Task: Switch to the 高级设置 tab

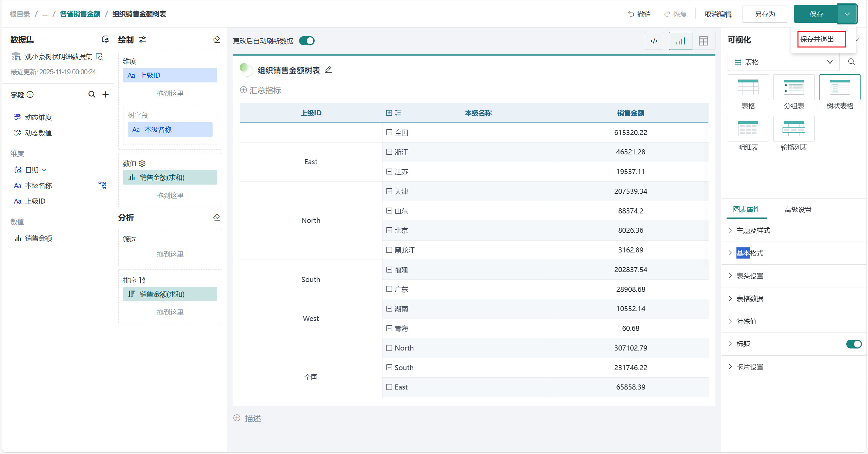Action: (x=797, y=209)
